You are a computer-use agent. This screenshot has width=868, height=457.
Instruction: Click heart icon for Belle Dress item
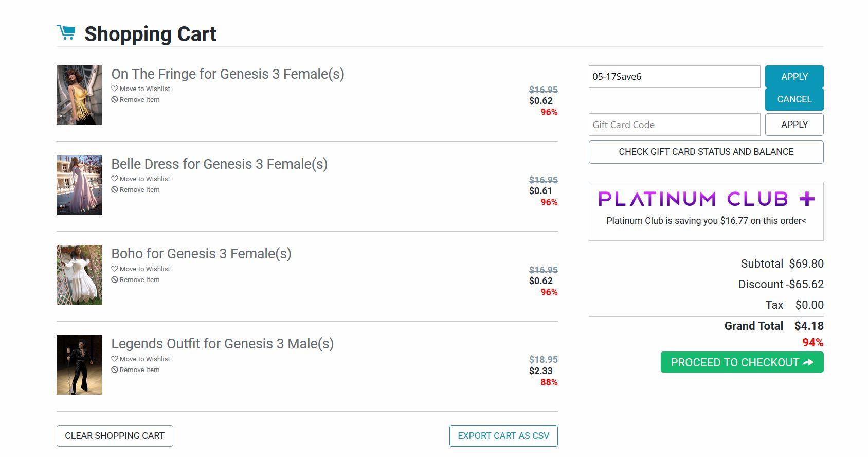coord(115,179)
